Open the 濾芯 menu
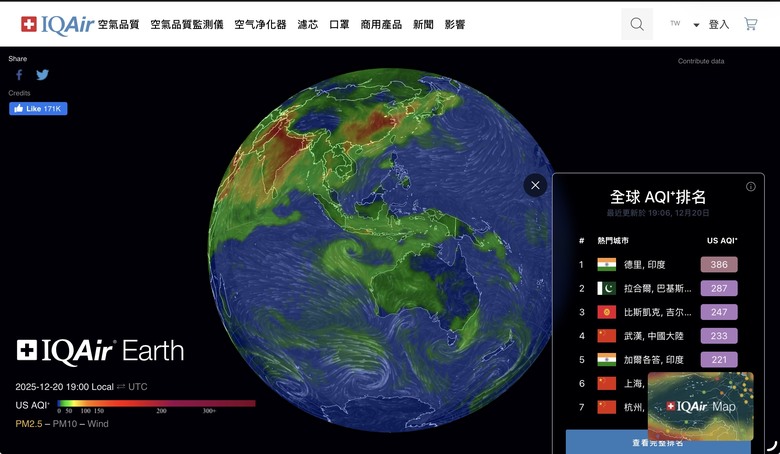 [x=307, y=24]
